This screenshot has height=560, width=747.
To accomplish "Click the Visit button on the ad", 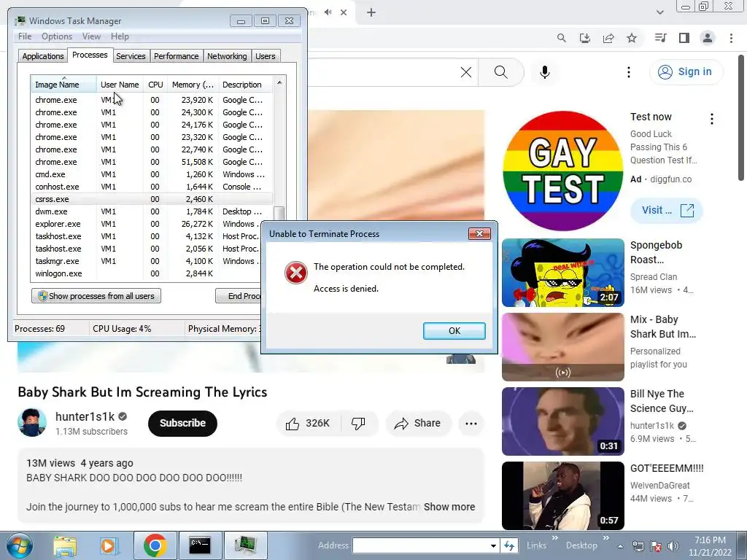I will coord(667,210).
